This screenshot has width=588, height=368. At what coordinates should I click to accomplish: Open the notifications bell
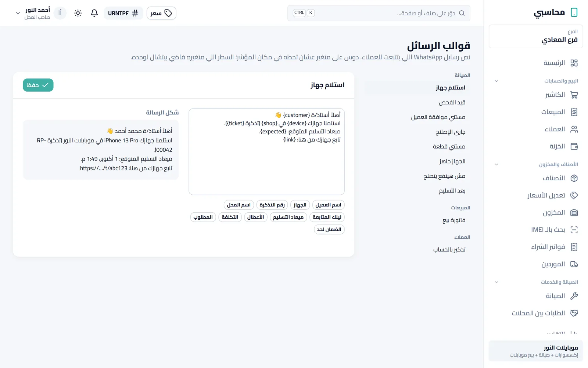94,13
